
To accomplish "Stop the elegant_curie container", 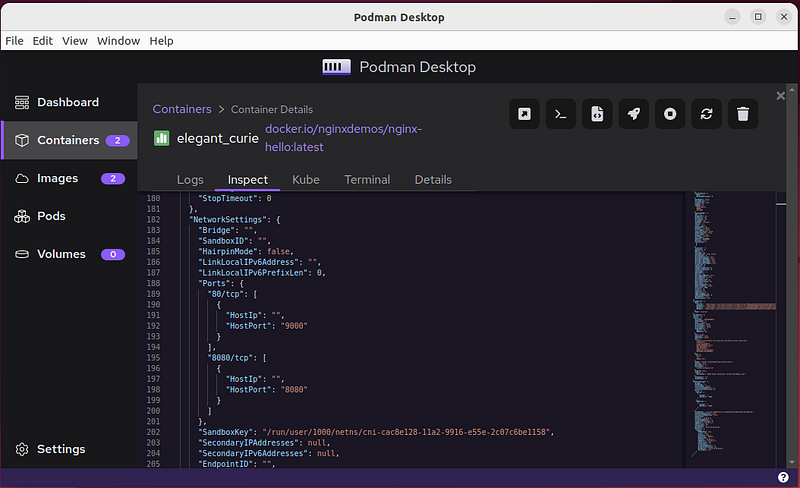I will (670, 114).
